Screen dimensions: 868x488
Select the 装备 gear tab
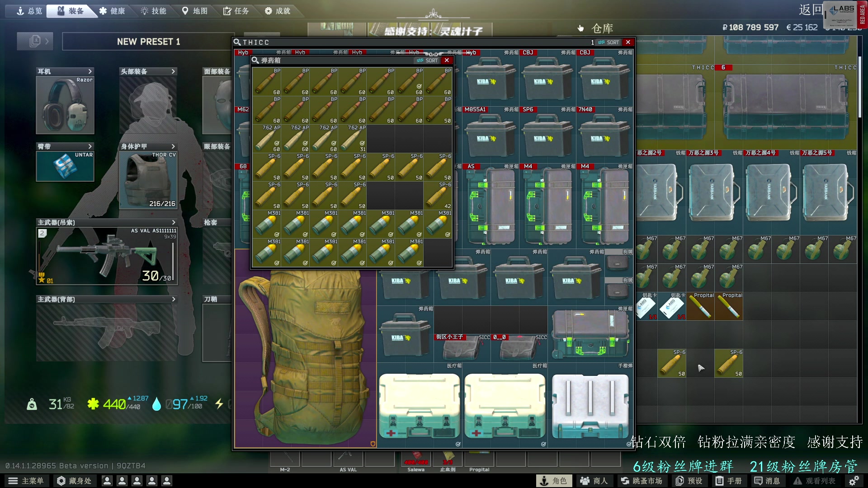tap(71, 11)
